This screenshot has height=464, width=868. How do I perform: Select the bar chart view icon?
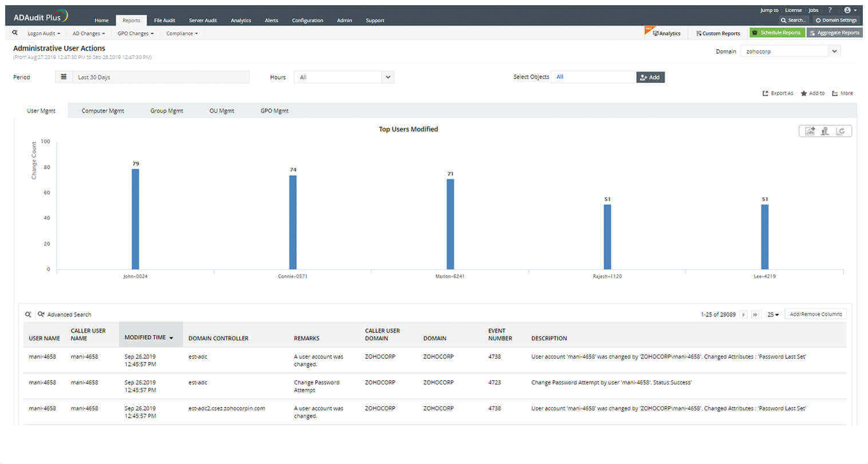point(810,130)
